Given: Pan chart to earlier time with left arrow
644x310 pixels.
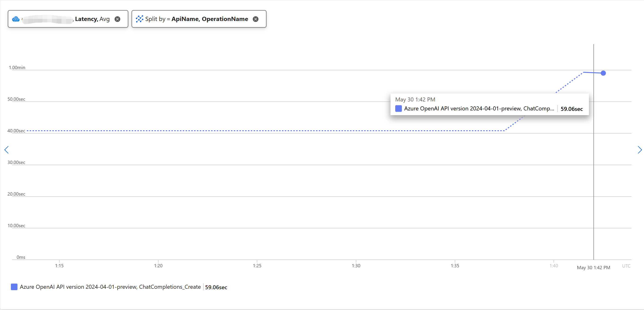Looking at the screenshot, I should click(7, 150).
